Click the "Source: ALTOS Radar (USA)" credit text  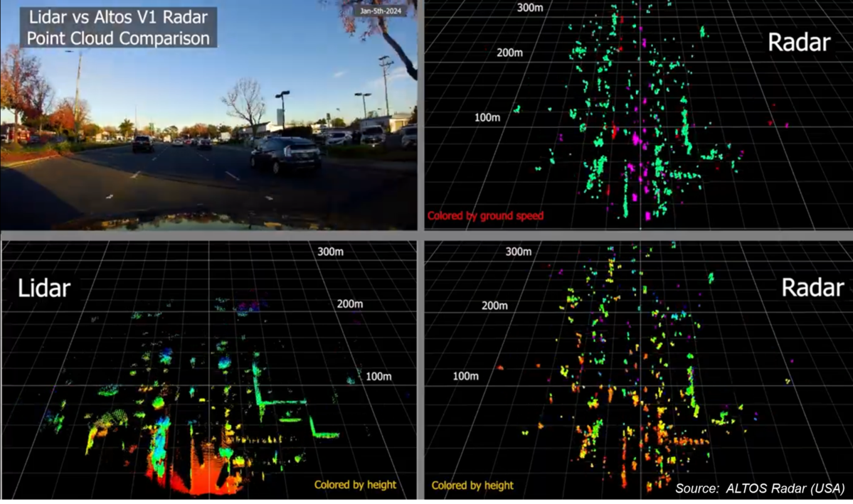[759, 489]
